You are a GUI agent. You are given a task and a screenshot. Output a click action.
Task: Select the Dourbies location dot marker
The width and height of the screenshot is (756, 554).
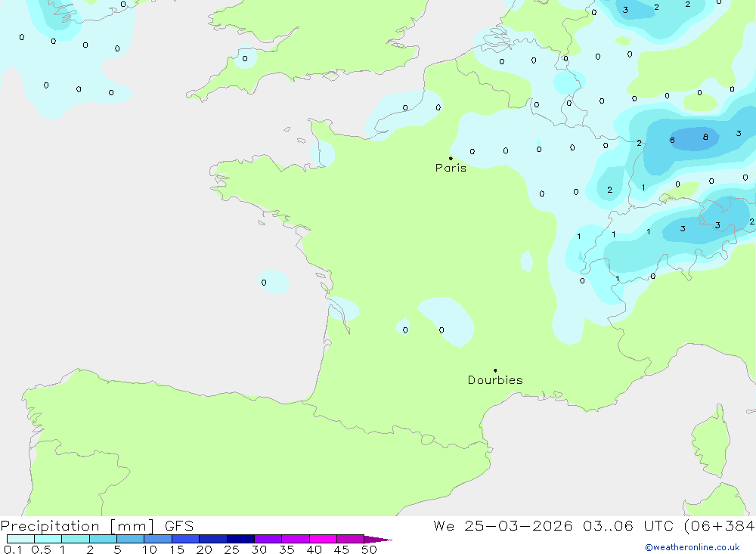tap(495, 370)
